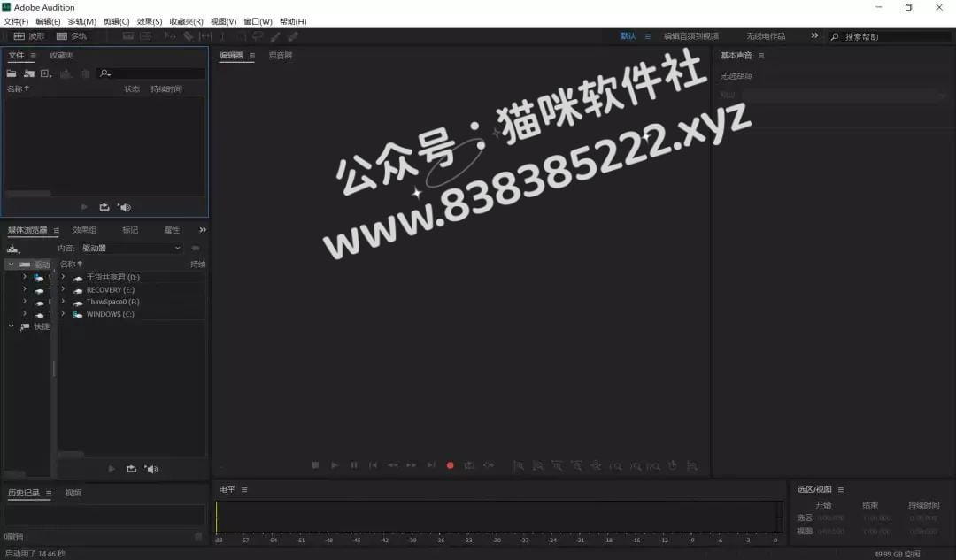This screenshot has width=956, height=560.
Task: Toggle auto-play in the Media Browser panel
Action: tap(151, 469)
